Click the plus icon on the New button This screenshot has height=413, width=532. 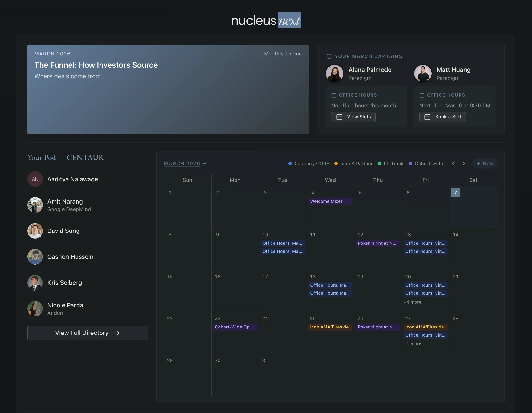pos(479,163)
